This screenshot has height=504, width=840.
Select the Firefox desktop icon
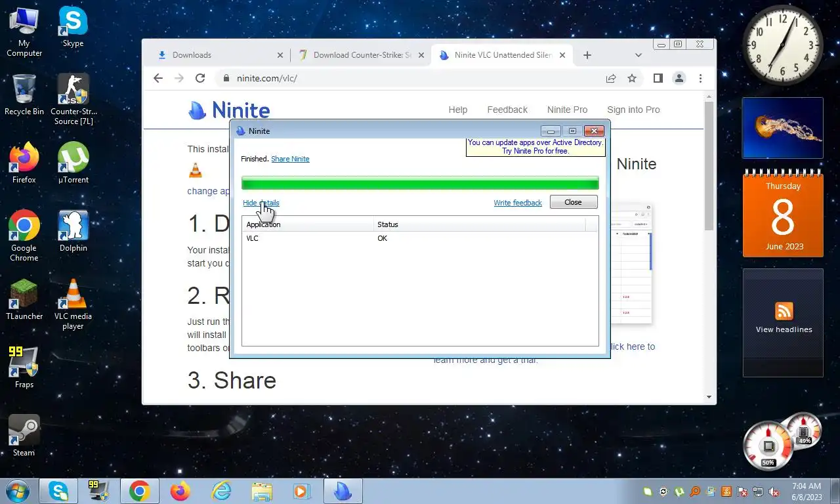(24, 163)
